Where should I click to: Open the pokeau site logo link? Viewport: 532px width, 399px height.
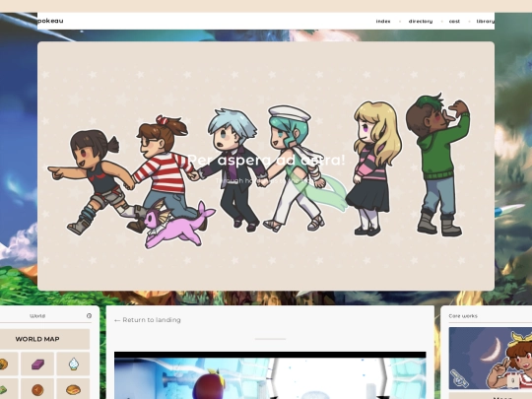50,21
